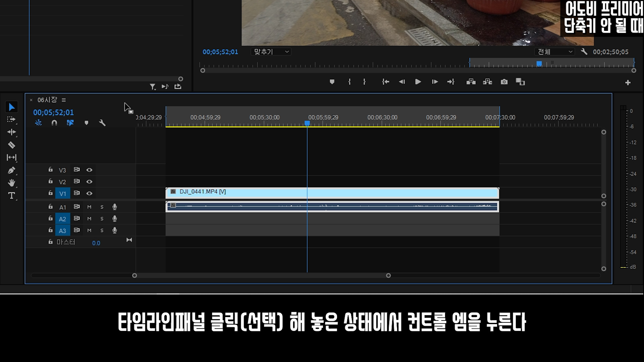Open the 전체 playback resolution dropdown
Screen dimensions: 644x362
coord(554,52)
